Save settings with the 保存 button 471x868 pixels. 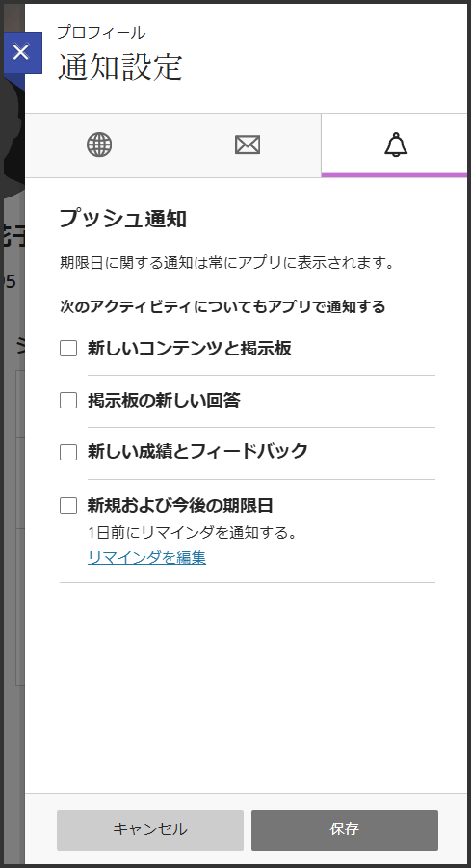click(344, 829)
